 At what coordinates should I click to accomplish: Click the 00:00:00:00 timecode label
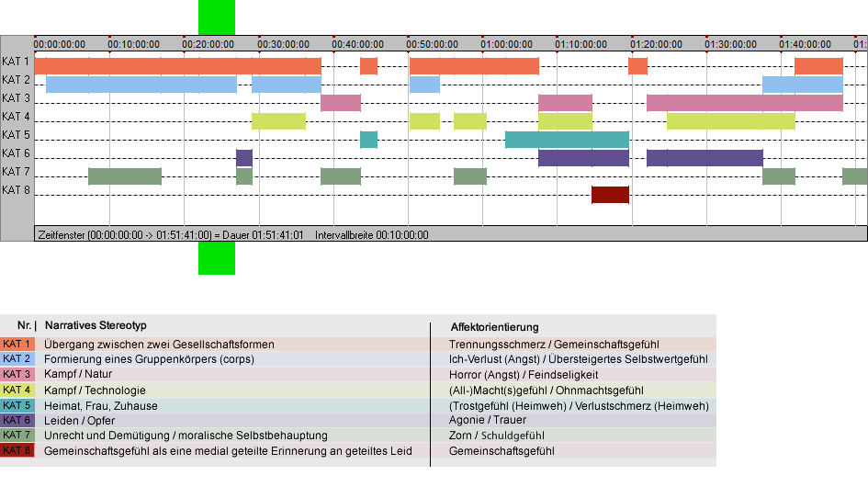click(59, 44)
